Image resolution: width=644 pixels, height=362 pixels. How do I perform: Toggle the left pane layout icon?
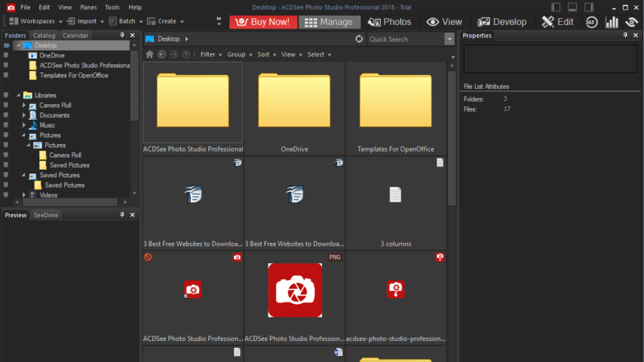click(x=556, y=7)
